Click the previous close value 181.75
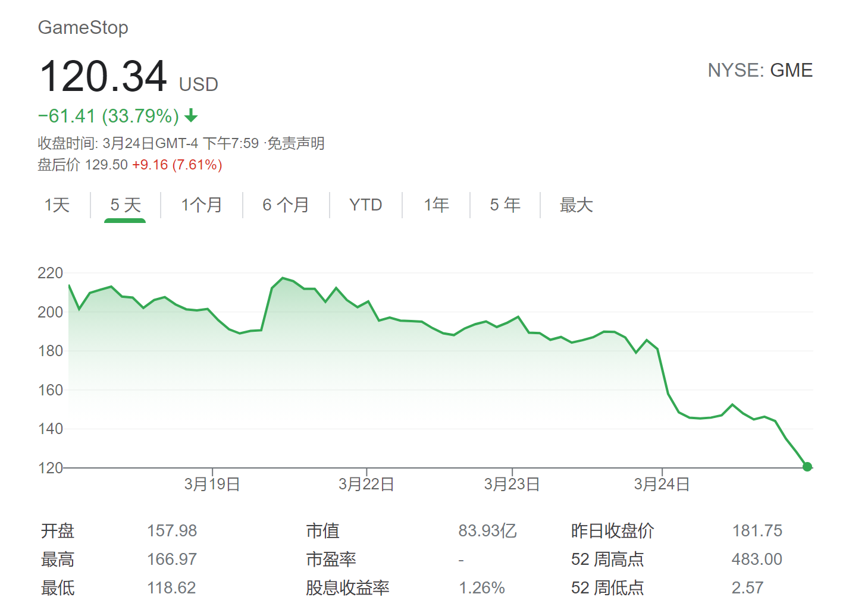 (x=757, y=530)
